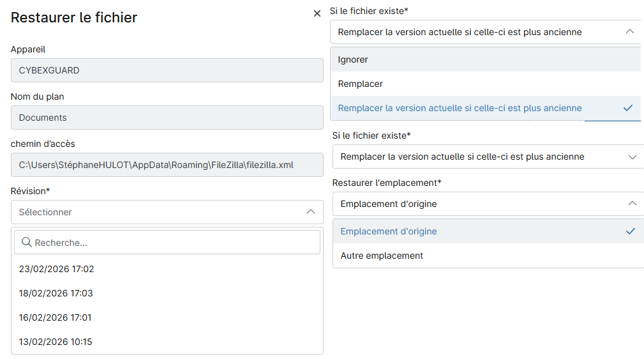644x359 pixels.
Task: Click the magnifier icon in revision search
Action: pyautogui.click(x=27, y=243)
